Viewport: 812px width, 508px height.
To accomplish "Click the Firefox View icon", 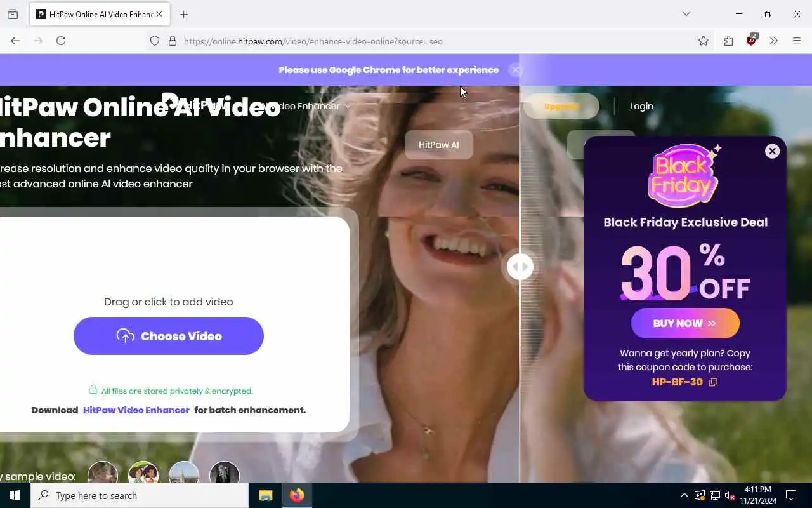I will [13, 14].
